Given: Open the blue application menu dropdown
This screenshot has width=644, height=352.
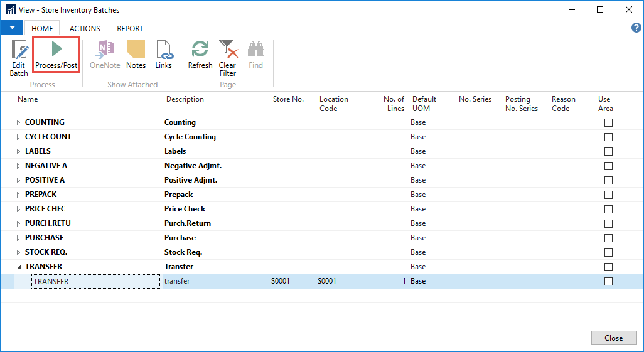Looking at the screenshot, I should point(11,28).
